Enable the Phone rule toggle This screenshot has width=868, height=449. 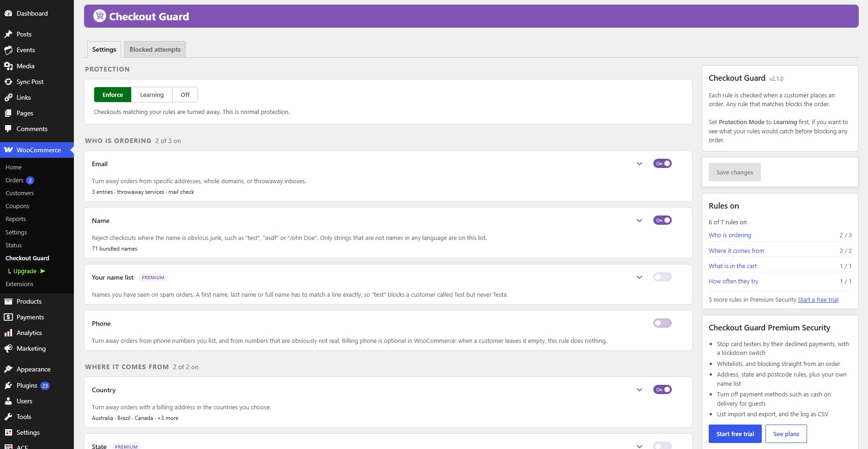662,323
